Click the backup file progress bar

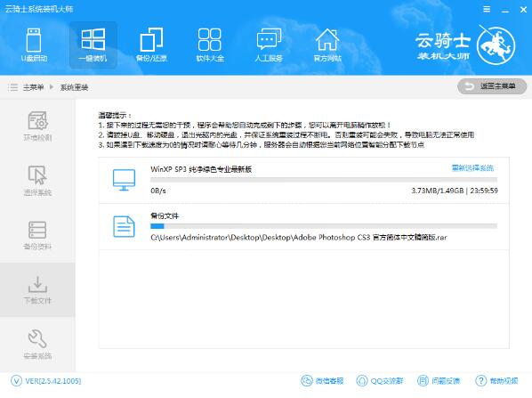click(x=324, y=226)
